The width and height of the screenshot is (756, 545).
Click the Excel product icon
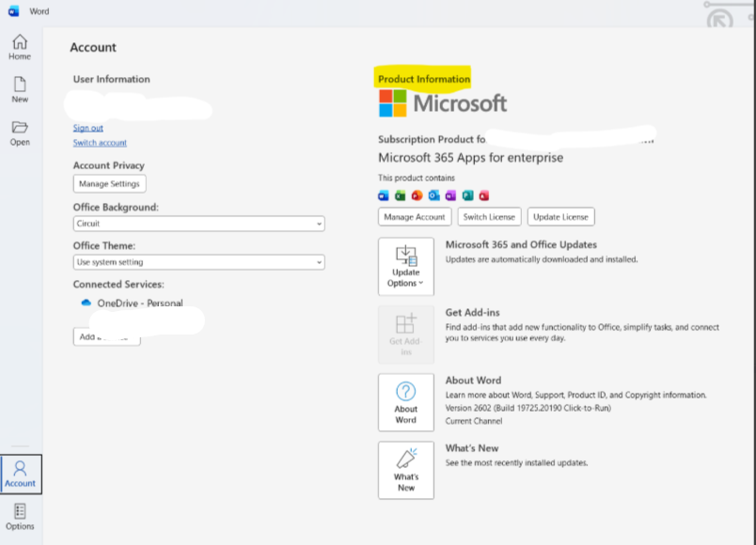click(x=401, y=195)
